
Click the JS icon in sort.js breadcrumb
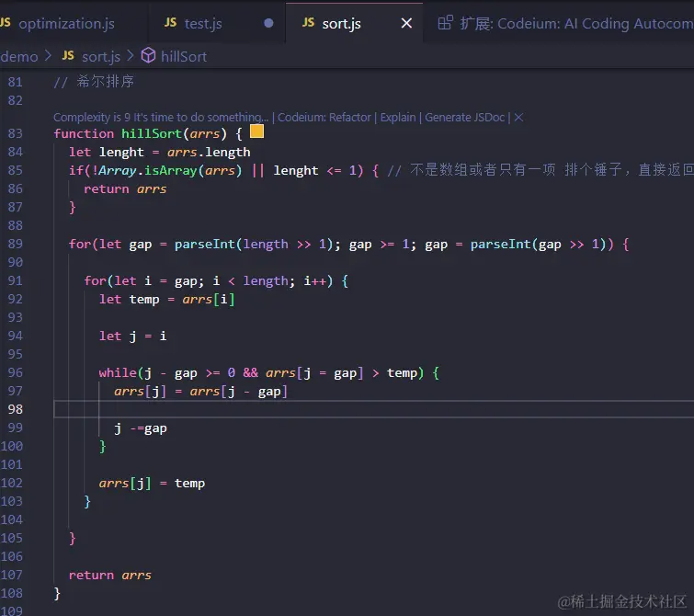click(68, 55)
